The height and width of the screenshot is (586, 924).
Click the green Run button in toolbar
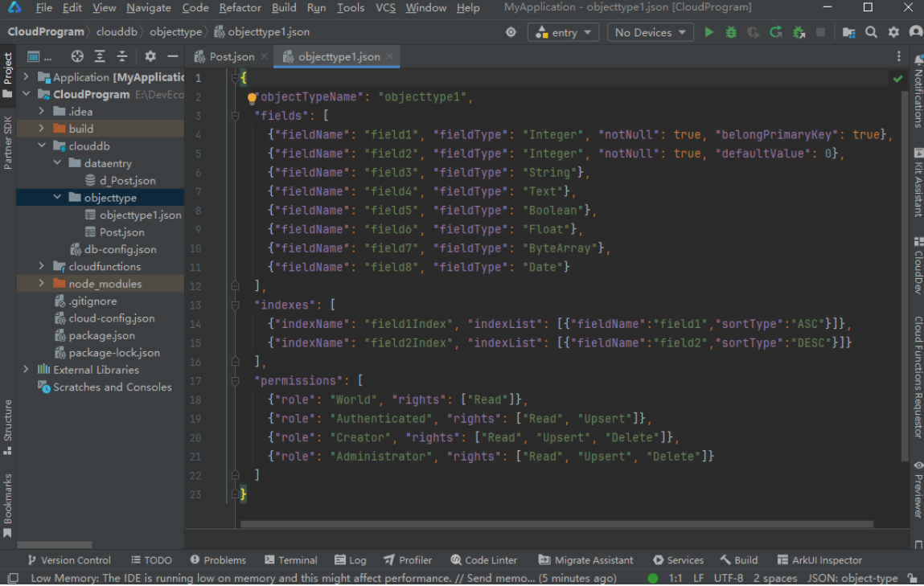point(708,32)
